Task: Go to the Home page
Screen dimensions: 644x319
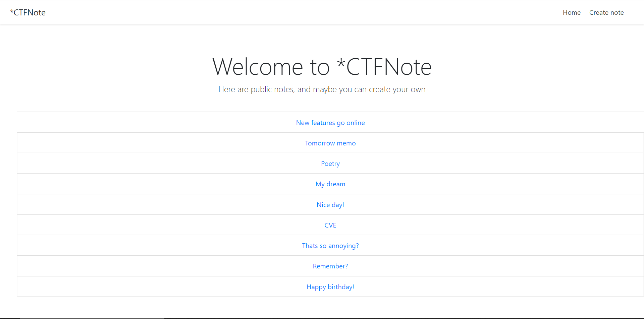Action: (x=572, y=12)
